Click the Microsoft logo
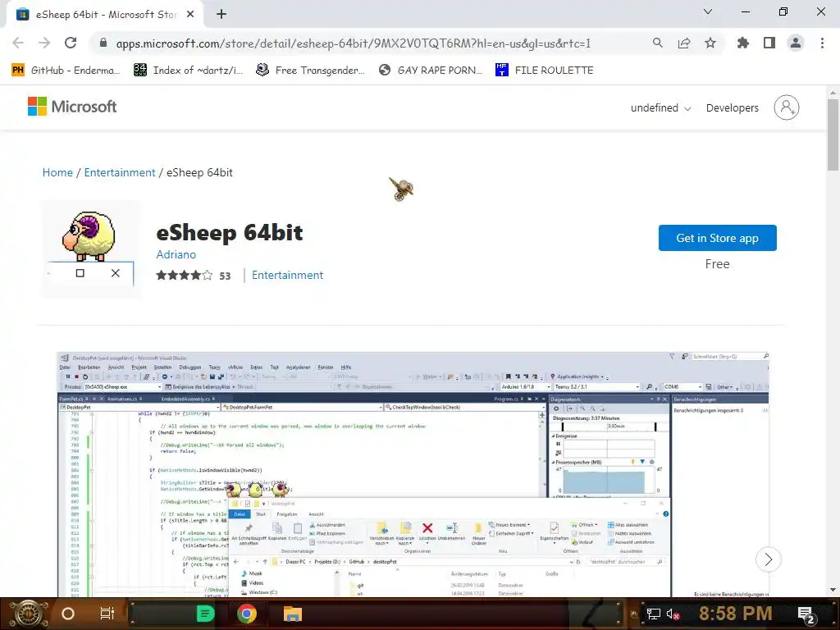This screenshot has height=630, width=840. click(x=72, y=107)
